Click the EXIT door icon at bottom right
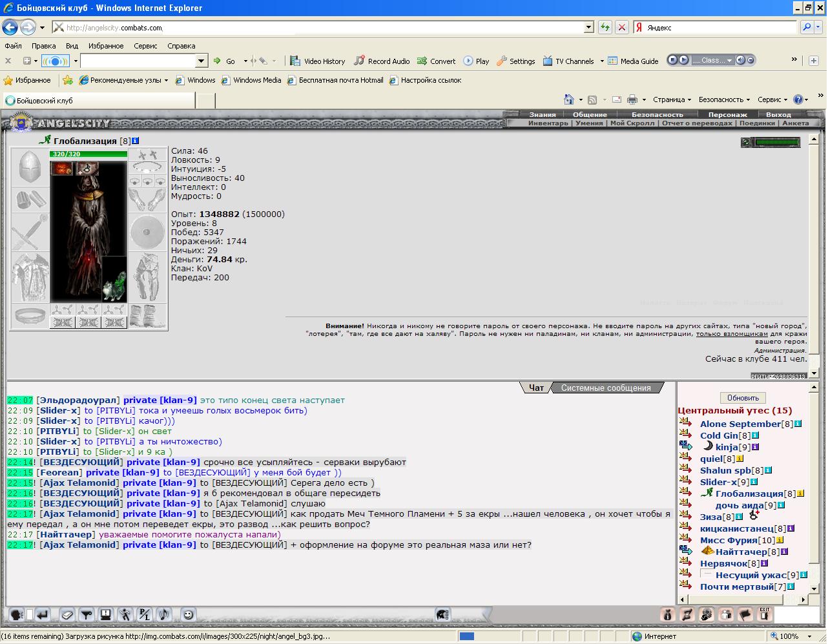The image size is (828, 644). point(765,614)
